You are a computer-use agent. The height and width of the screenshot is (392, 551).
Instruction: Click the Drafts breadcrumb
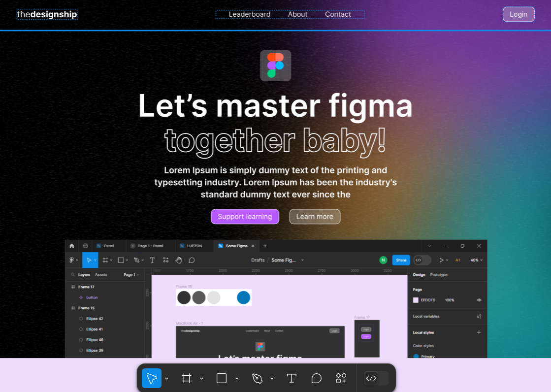(x=258, y=260)
